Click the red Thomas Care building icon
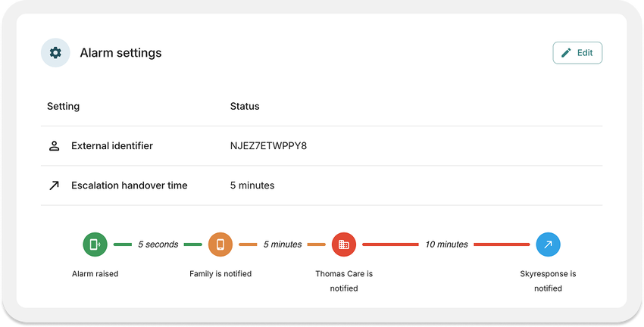The width and height of the screenshot is (644, 327). click(344, 244)
